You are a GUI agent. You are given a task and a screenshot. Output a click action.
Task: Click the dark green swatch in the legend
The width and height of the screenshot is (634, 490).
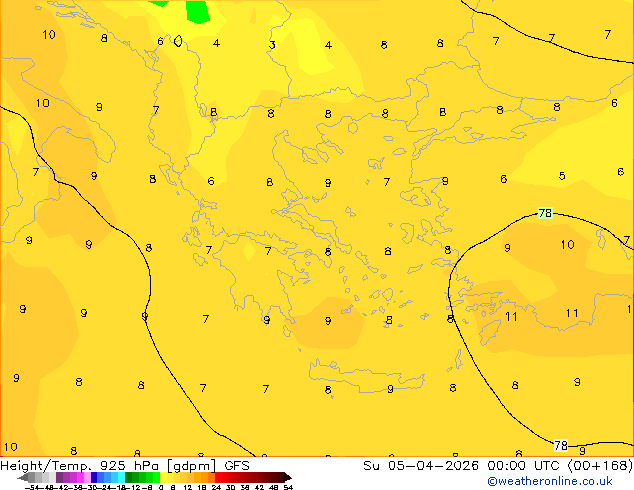128,477
